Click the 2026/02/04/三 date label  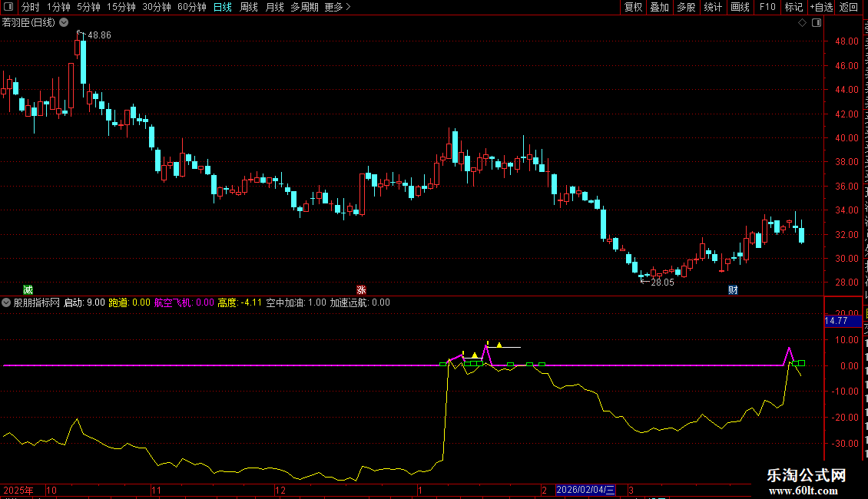[585, 490]
